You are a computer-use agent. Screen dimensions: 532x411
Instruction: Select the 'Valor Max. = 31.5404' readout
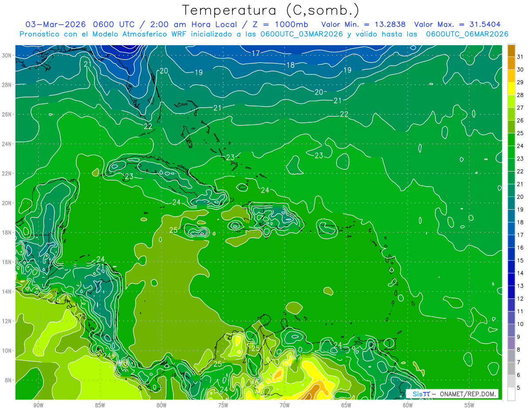[457, 24]
